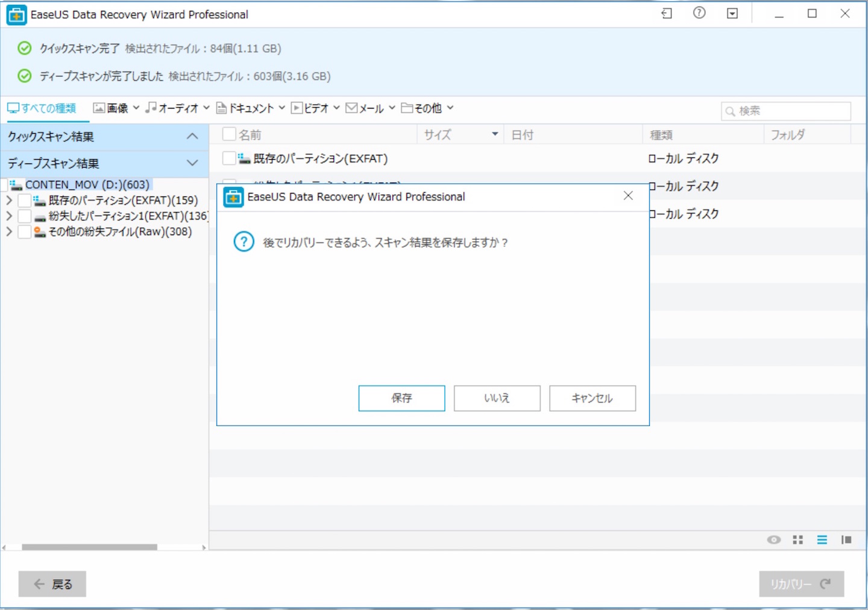Click the preview eye icon
The image size is (868, 610).
[x=774, y=539]
